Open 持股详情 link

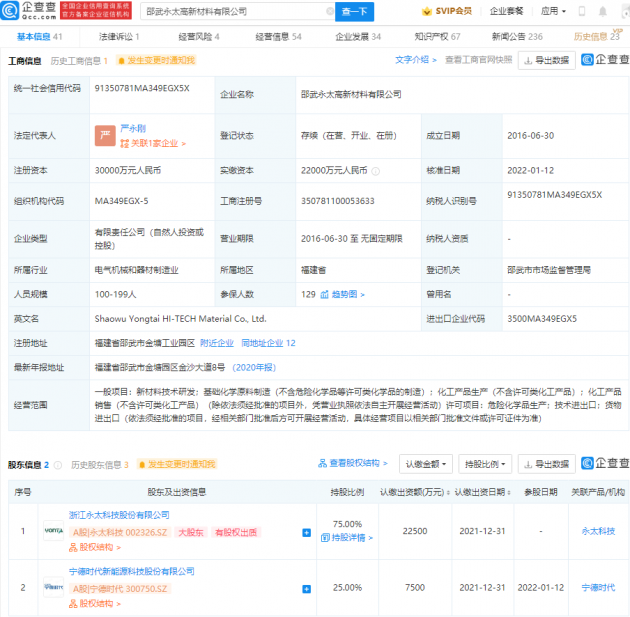(x=347, y=538)
